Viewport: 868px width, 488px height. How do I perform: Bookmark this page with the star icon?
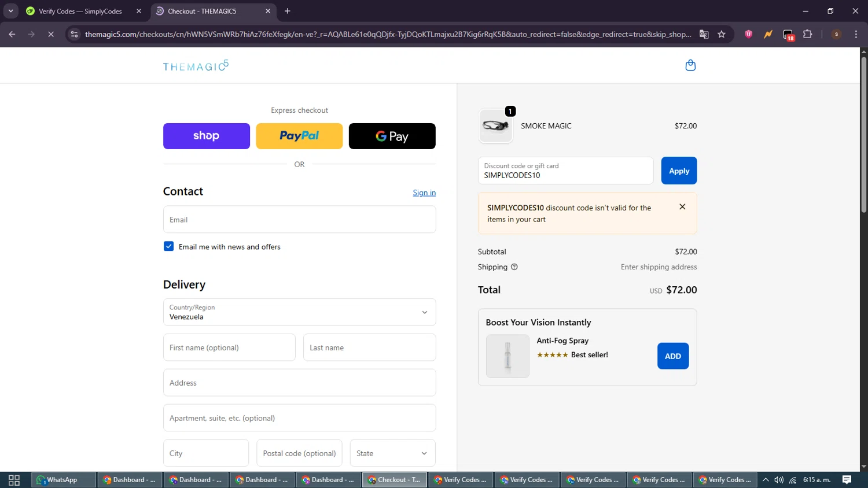[722, 34]
